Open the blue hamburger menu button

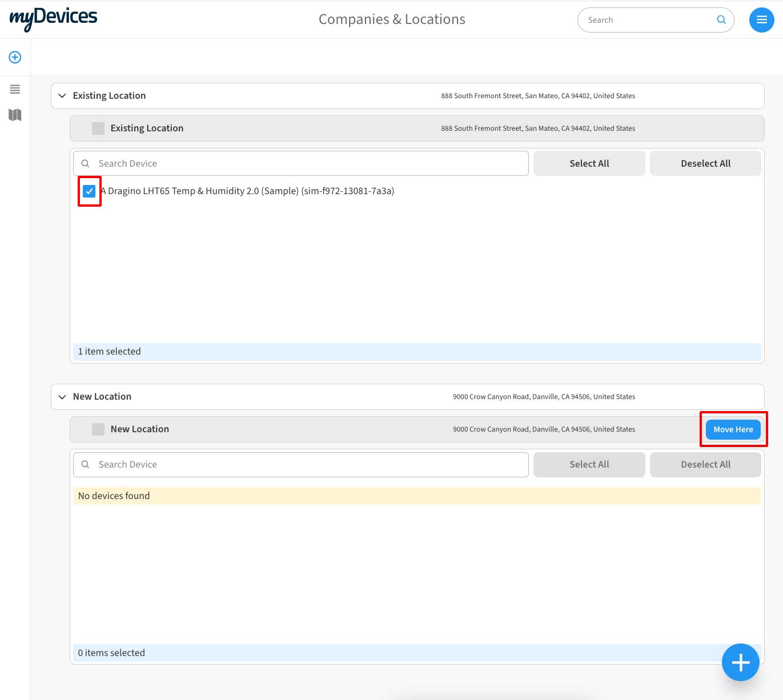point(761,20)
